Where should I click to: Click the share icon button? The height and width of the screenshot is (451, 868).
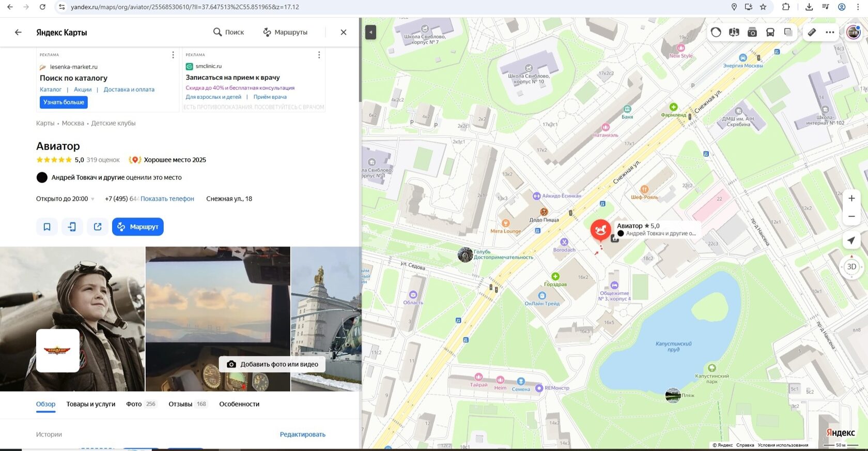[98, 227]
